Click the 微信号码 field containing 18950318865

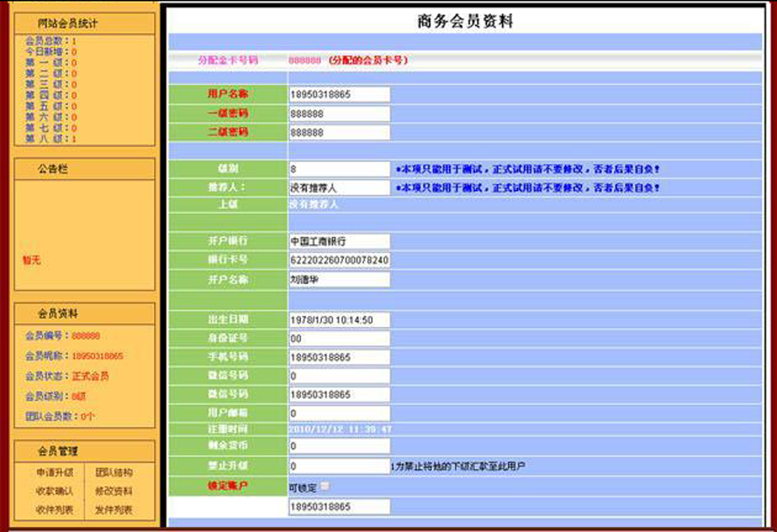coord(339,395)
